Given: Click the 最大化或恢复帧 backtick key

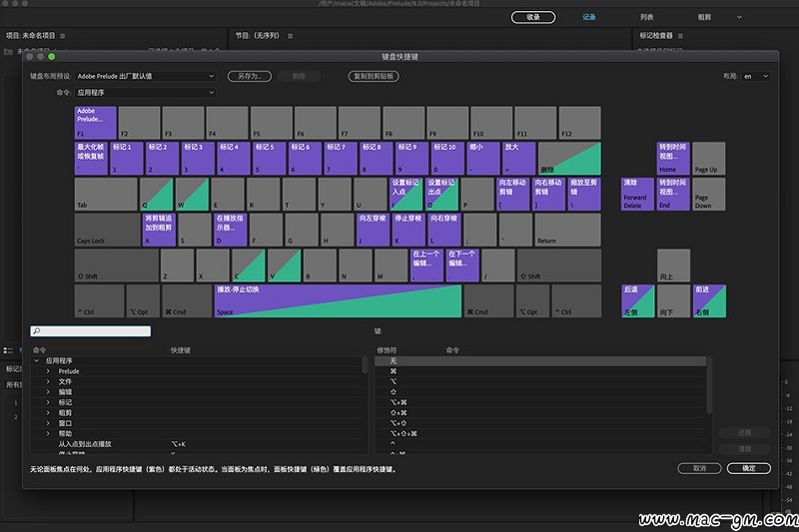Looking at the screenshot, I should [x=91, y=159].
